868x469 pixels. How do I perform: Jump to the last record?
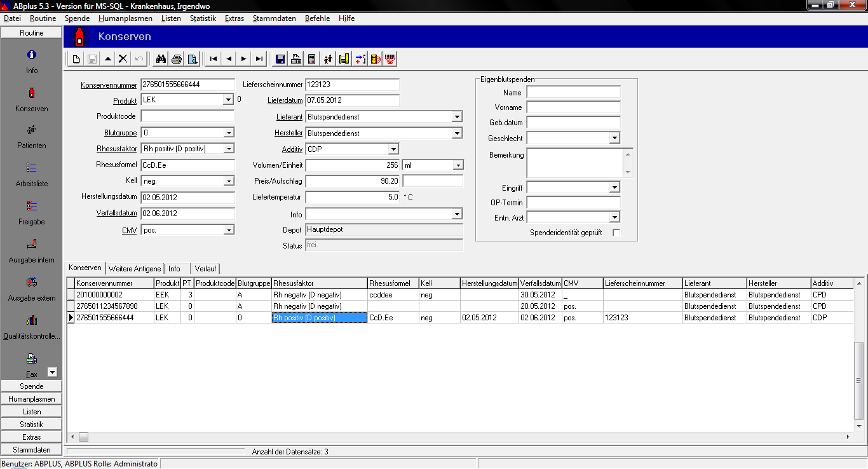pos(259,59)
